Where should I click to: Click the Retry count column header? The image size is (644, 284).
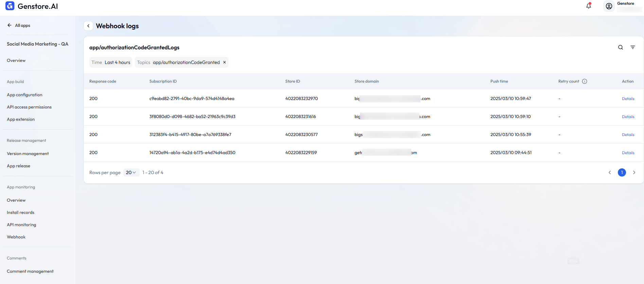pyautogui.click(x=569, y=81)
